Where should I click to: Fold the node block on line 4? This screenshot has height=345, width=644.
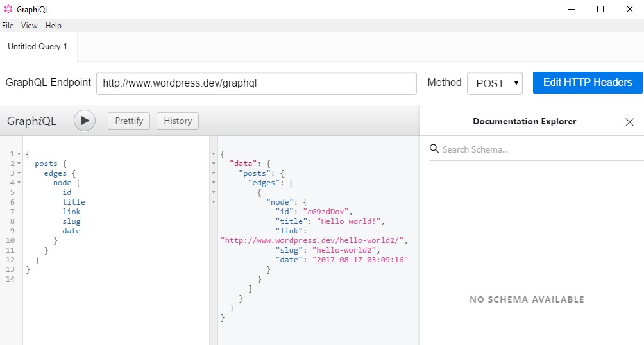19,183
